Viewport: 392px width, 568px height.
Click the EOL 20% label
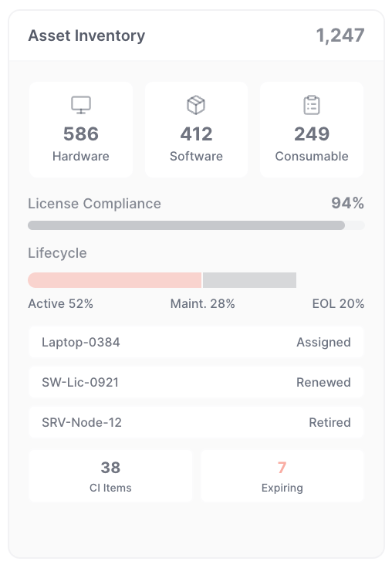click(x=338, y=303)
